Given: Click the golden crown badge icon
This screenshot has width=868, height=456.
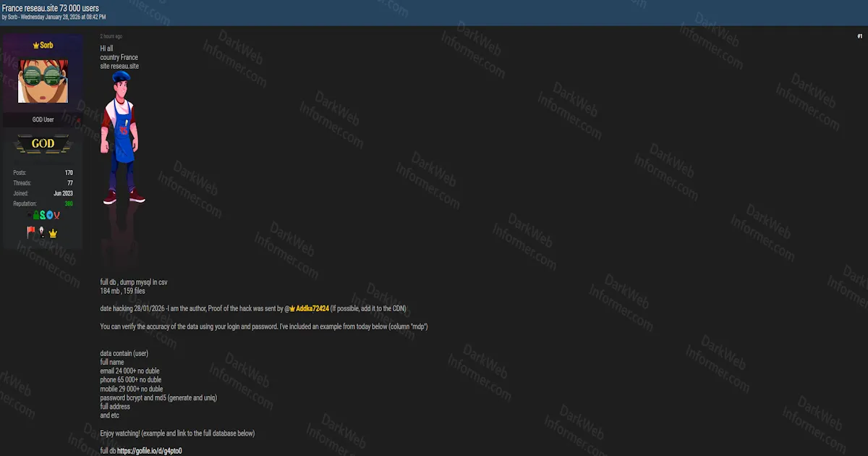Looking at the screenshot, I should pyautogui.click(x=53, y=233).
